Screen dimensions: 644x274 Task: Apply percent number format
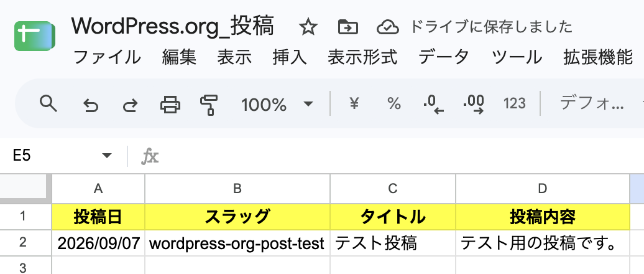tap(394, 103)
